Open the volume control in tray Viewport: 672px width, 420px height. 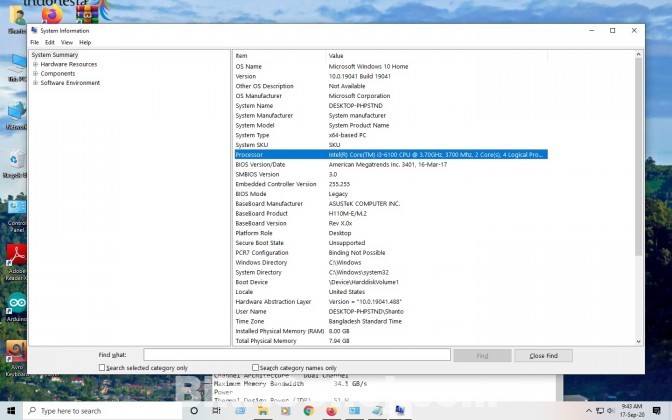611,411
